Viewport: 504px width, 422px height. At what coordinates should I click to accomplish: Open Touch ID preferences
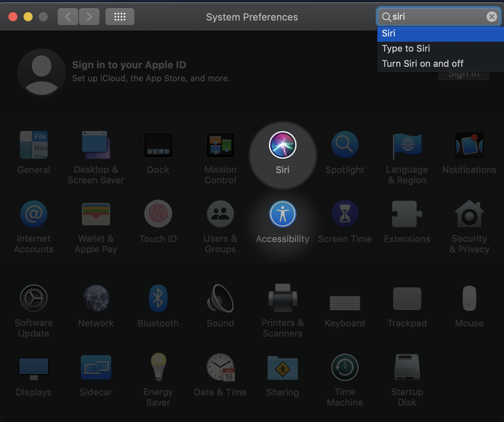(x=158, y=214)
